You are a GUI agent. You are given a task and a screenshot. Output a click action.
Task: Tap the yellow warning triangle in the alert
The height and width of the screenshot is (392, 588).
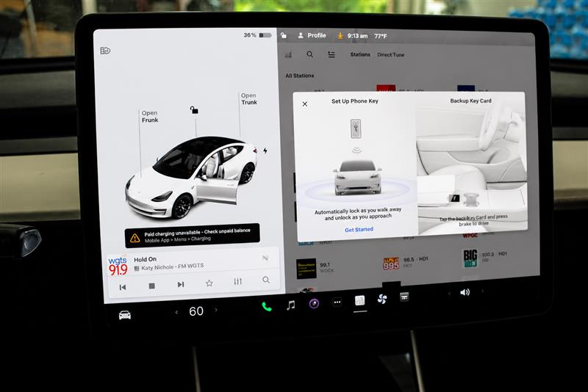coord(135,238)
